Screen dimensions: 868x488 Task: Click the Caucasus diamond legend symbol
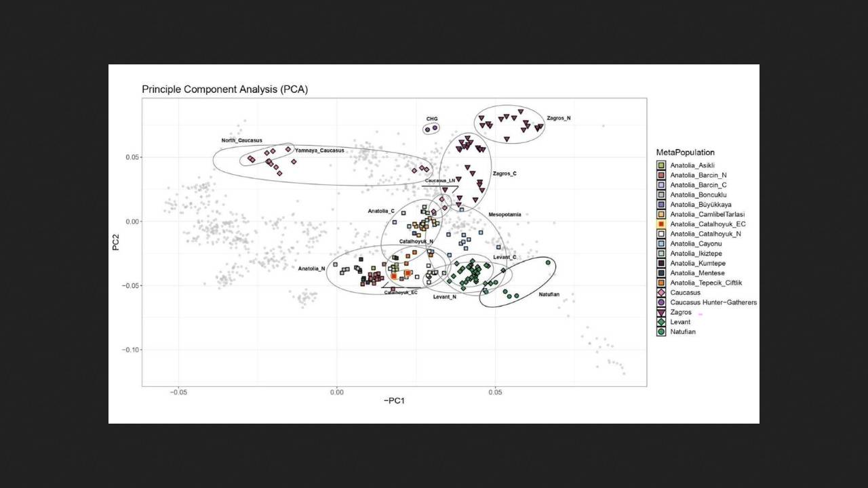click(x=661, y=293)
